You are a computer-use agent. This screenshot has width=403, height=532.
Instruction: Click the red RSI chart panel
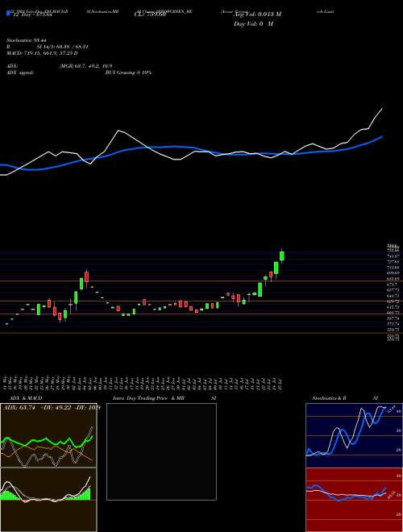[354, 500]
